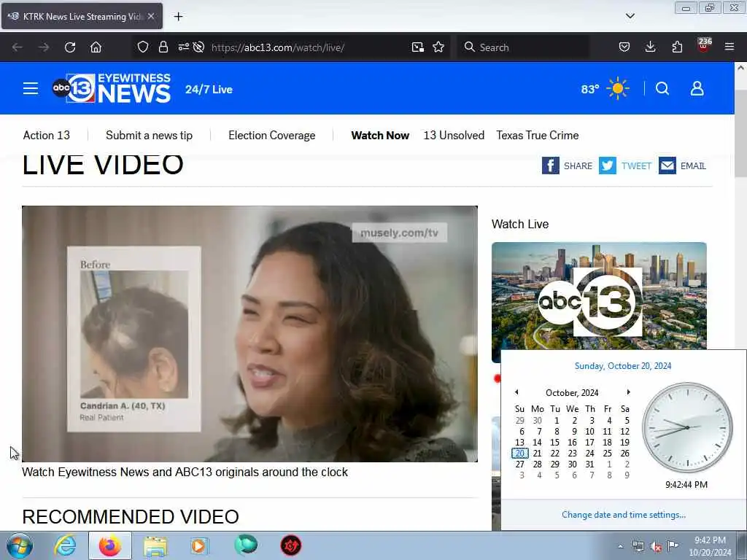The width and height of the screenshot is (747, 560).
Task: Click Change date and time settings
Action: tap(624, 515)
